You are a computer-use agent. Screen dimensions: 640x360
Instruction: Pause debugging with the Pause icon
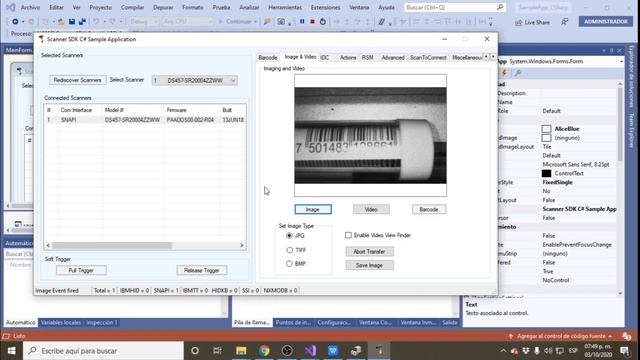(302, 22)
